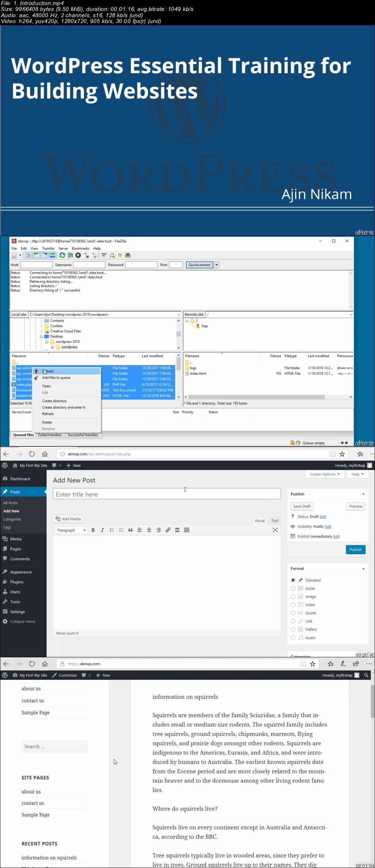Click FileZilla's refresh file lists icon
This screenshot has width=375, height=868.
coord(62,255)
